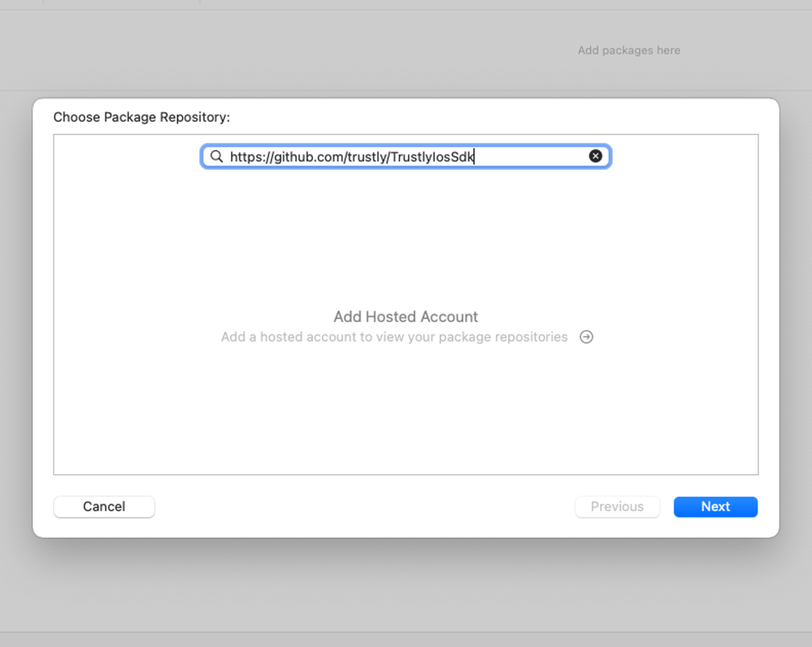Click 'Add packages here' text in background window
The width and height of the screenshot is (812, 647).
tap(629, 51)
